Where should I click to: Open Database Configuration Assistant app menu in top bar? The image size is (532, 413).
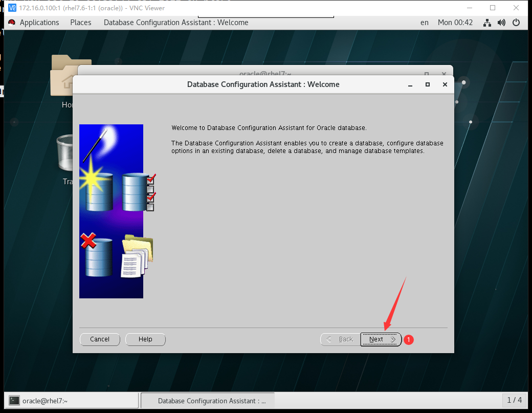point(176,23)
